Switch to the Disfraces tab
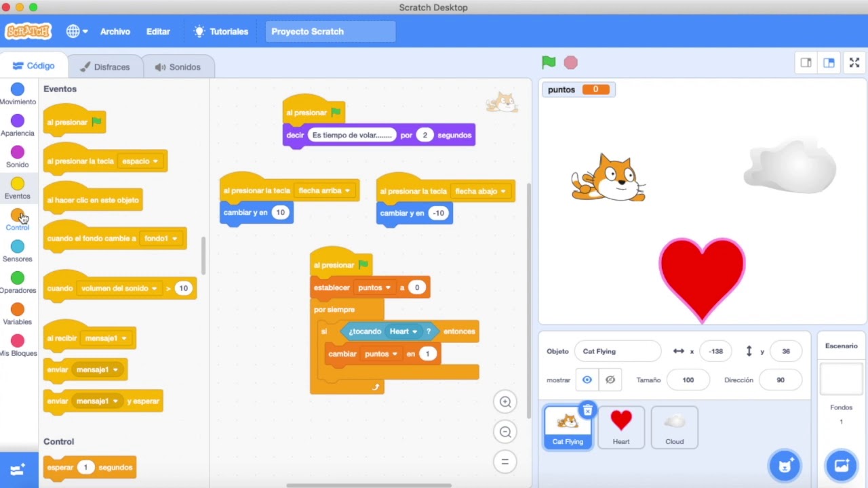 coord(105,67)
